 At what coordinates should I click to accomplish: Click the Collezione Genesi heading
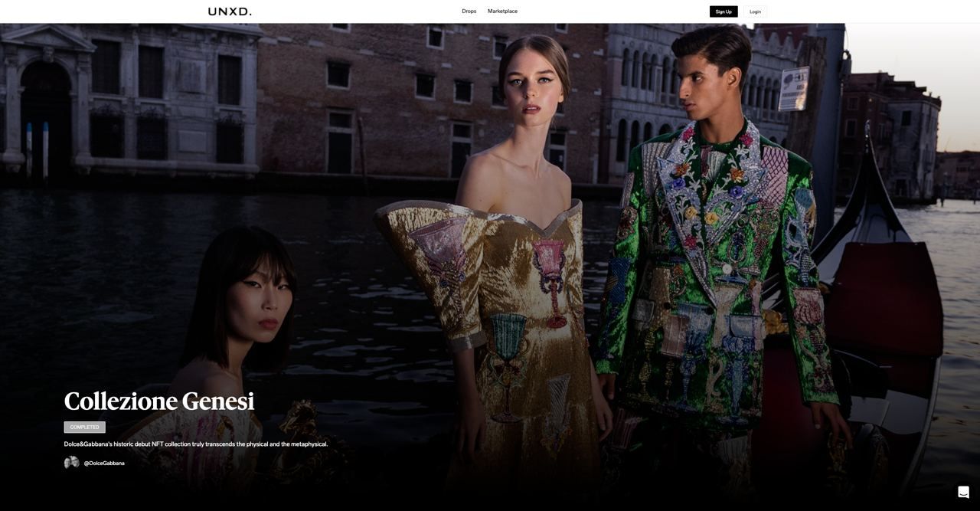click(x=159, y=401)
